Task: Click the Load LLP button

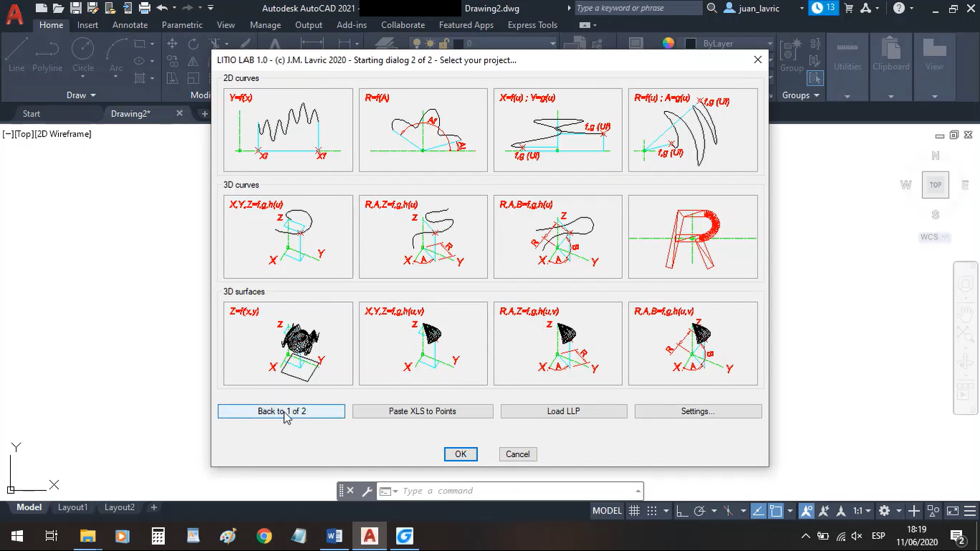Action: pos(563,411)
